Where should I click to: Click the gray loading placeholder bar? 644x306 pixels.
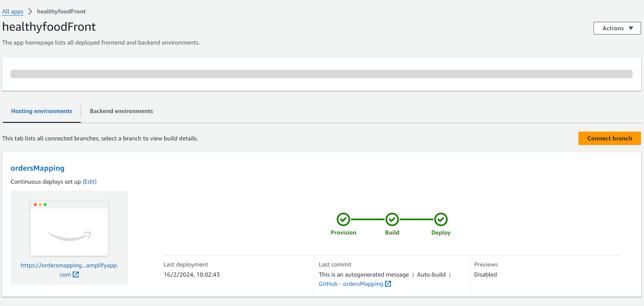(322, 74)
